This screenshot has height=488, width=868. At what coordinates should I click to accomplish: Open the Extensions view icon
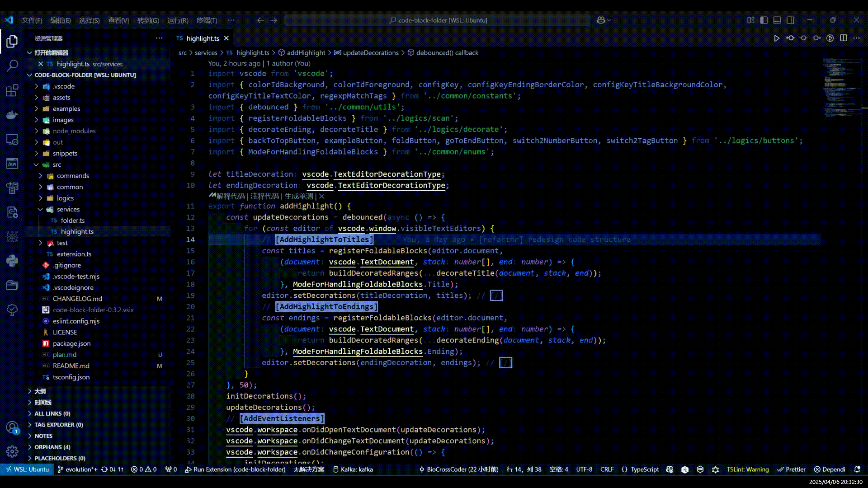[x=12, y=90]
